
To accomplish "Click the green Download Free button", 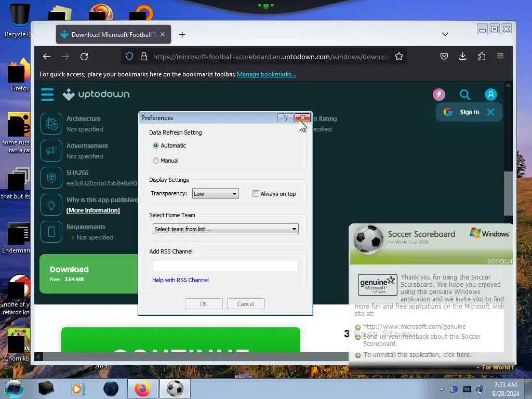I will 88,273.
